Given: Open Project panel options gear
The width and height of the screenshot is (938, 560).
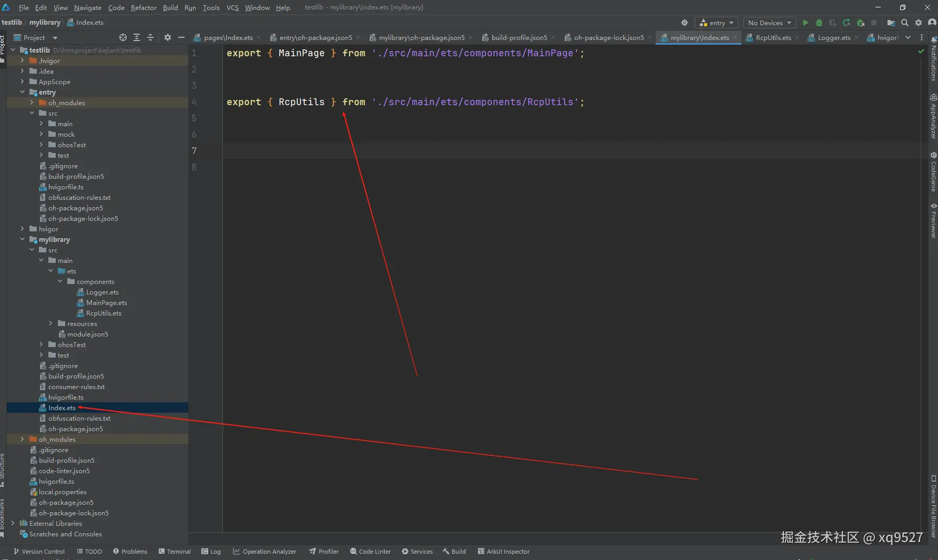Looking at the screenshot, I should pyautogui.click(x=167, y=37).
